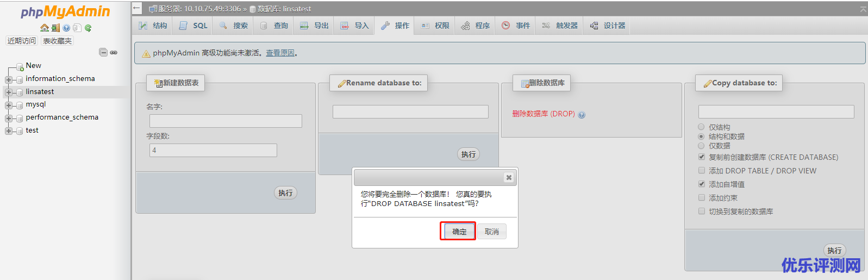Confirm the drop with 确定 button
Viewport: 868px width, 280px height.
[x=458, y=231]
